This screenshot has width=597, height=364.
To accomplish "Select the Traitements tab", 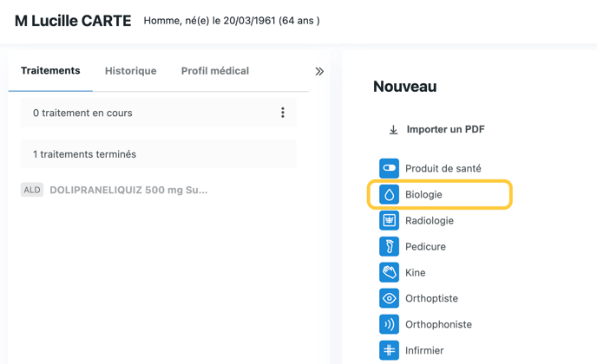I will [x=50, y=71].
